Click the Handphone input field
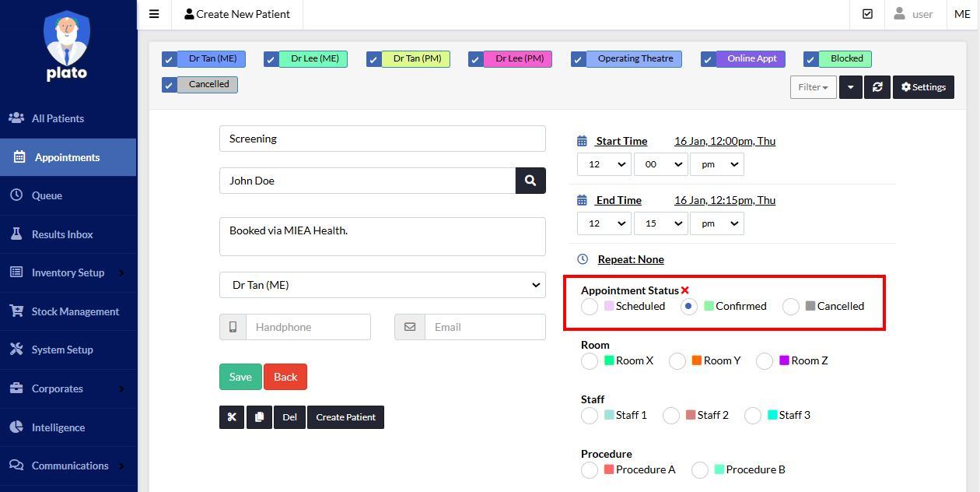980x492 pixels. 307,327
